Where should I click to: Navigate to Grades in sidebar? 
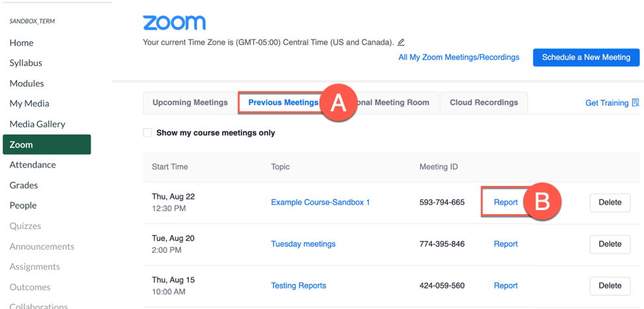[x=24, y=185]
